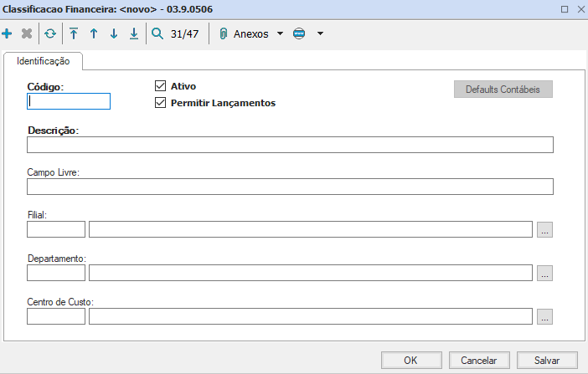Click into the Descrição text field
588x374 pixels.
pos(290,145)
